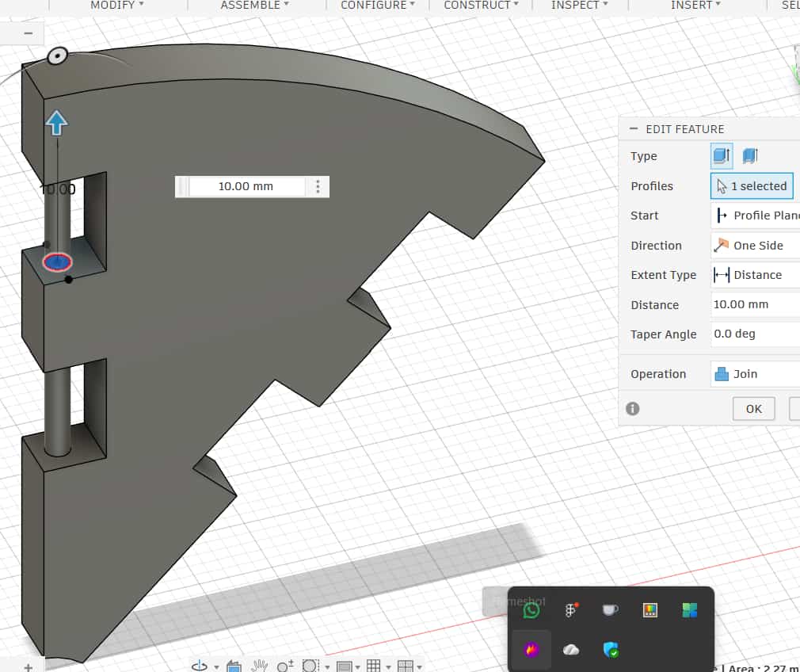
Task: Click the selected blue circle profile
Action: pyautogui.click(x=57, y=262)
